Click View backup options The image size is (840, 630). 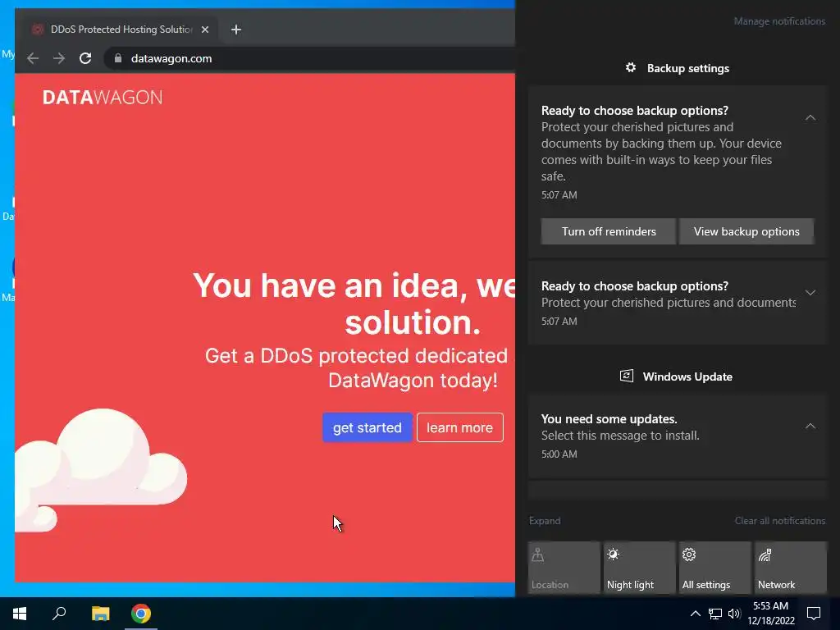tap(746, 231)
